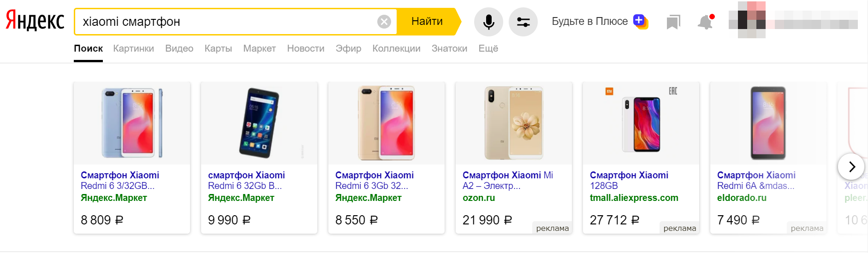
Task: Expand the Ещё menu
Action: [x=488, y=48]
